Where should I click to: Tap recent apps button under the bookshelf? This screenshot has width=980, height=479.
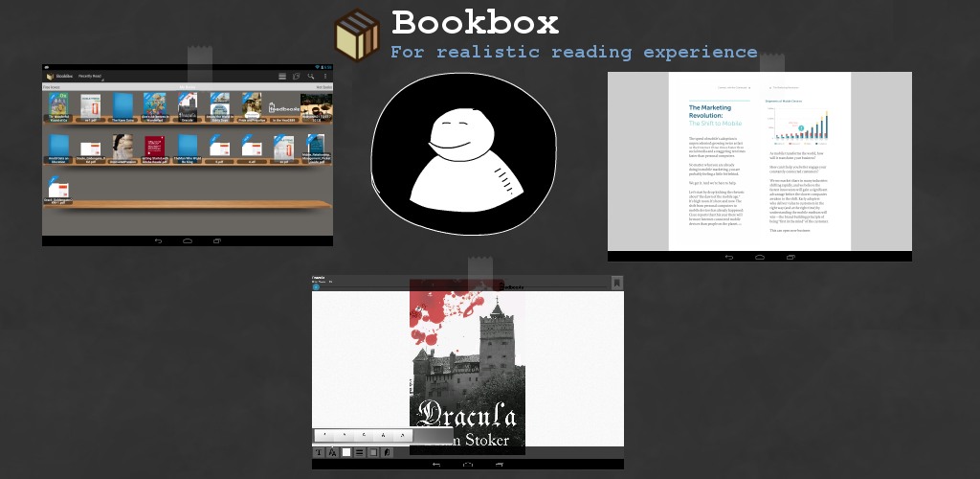(x=217, y=240)
